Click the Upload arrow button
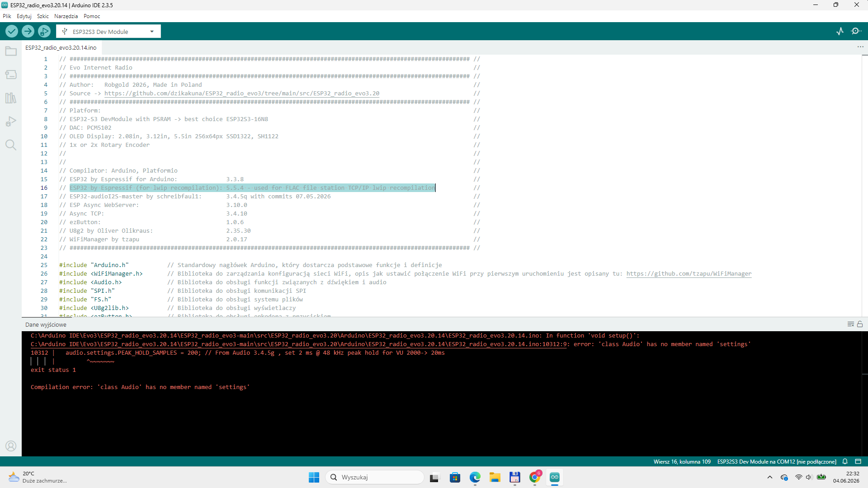868x488 pixels. tap(28, 31)
